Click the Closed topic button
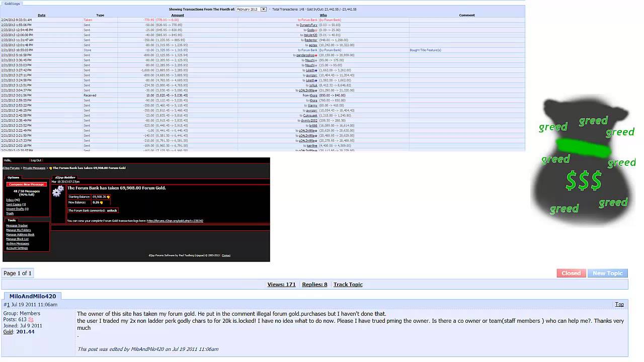 571,273
